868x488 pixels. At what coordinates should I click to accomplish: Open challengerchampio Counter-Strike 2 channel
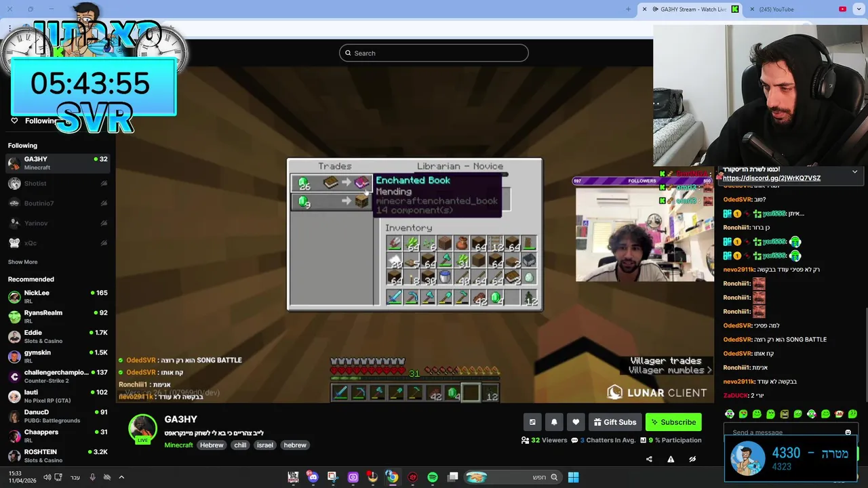tap(58, 376)
